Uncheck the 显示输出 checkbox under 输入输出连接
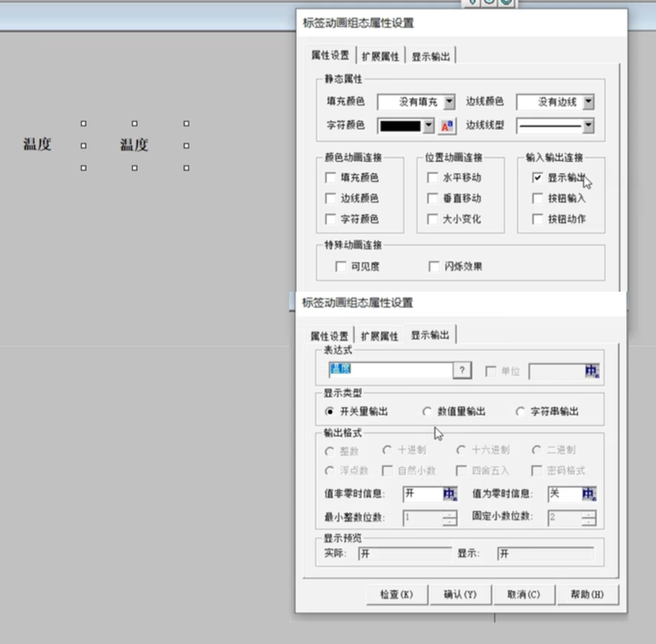 (x=538, y=177)
